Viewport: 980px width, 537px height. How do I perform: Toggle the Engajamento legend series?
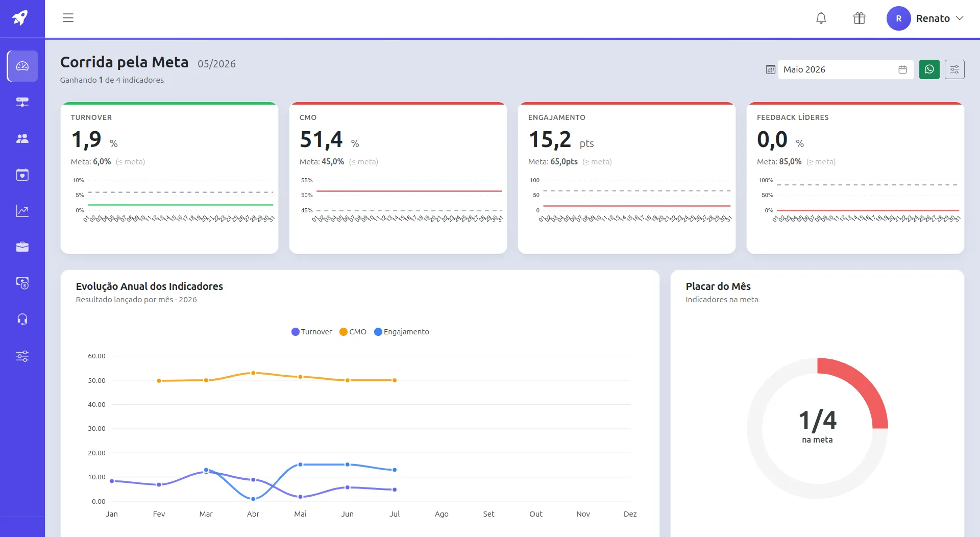click(402, 332)
